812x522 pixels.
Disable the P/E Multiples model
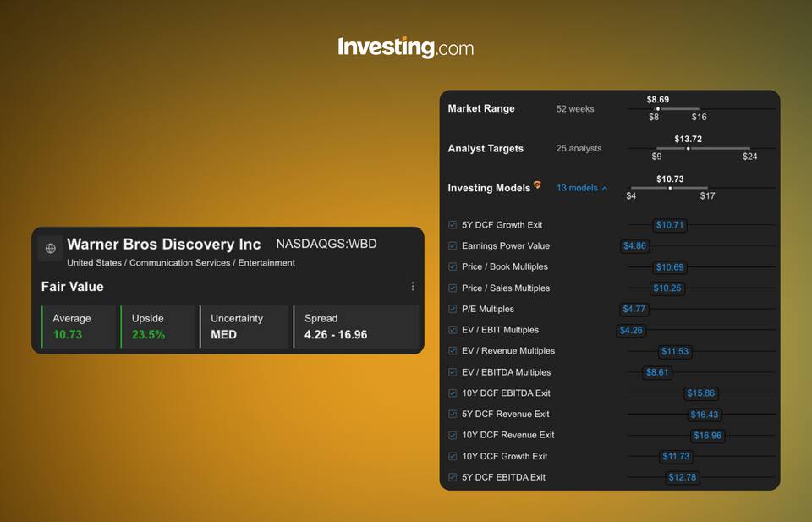(x=452, y=309)
